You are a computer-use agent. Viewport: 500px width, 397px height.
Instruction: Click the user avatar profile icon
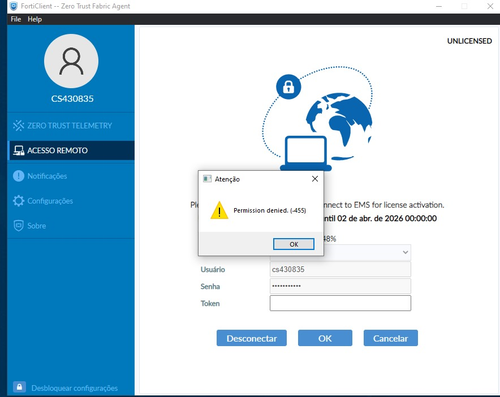71,61
